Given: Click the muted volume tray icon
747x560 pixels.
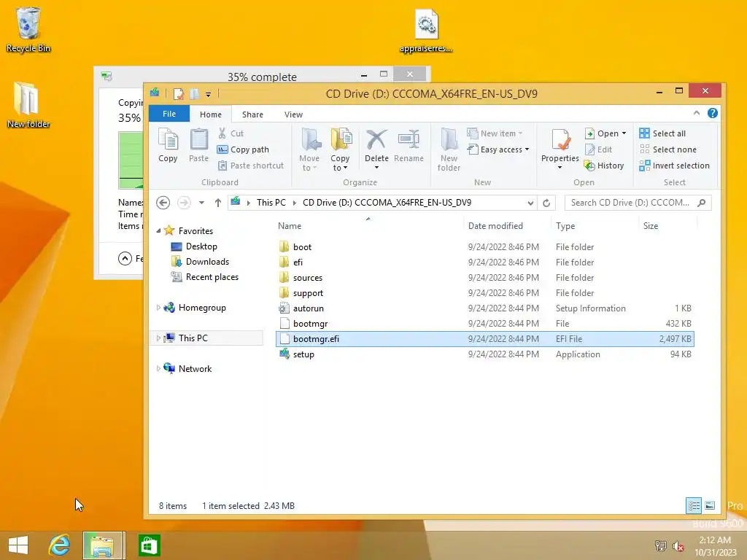Looking at the screenshot, I should pos(678,546).
